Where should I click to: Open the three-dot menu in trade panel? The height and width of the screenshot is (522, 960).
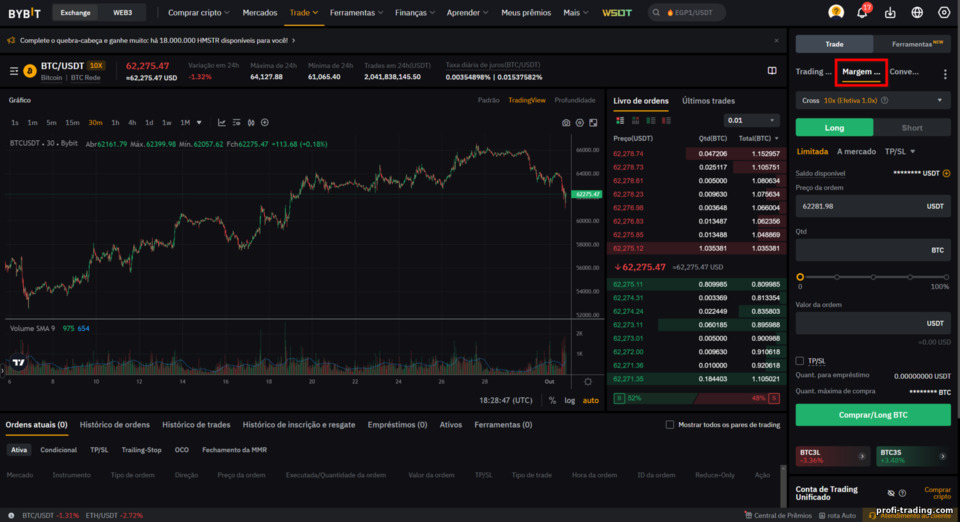(945, 73)
